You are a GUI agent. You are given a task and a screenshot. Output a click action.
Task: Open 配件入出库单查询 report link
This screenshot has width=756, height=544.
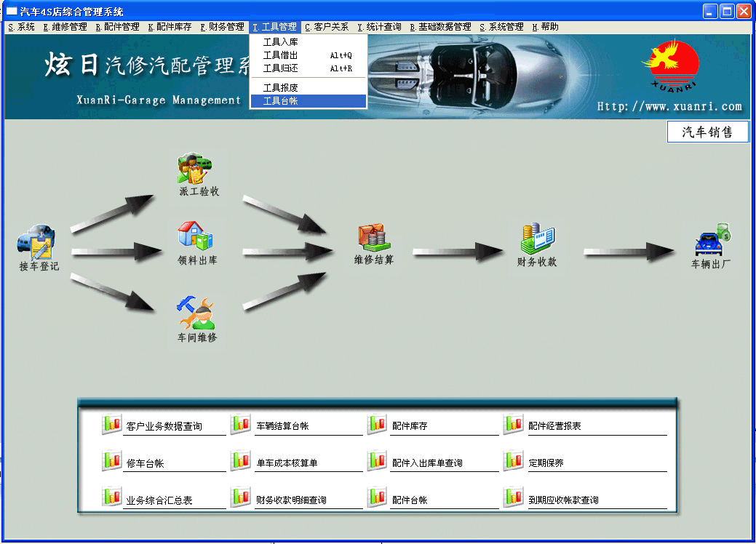[x=427, y=463]
